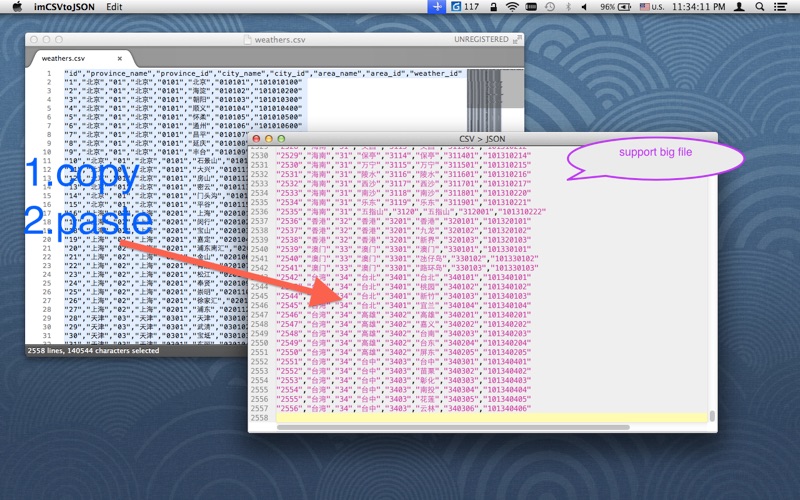Image resolution: width=800 pixels, height=500 pixels.
Task: Click the row ending with 101340403
Action: 404,380
